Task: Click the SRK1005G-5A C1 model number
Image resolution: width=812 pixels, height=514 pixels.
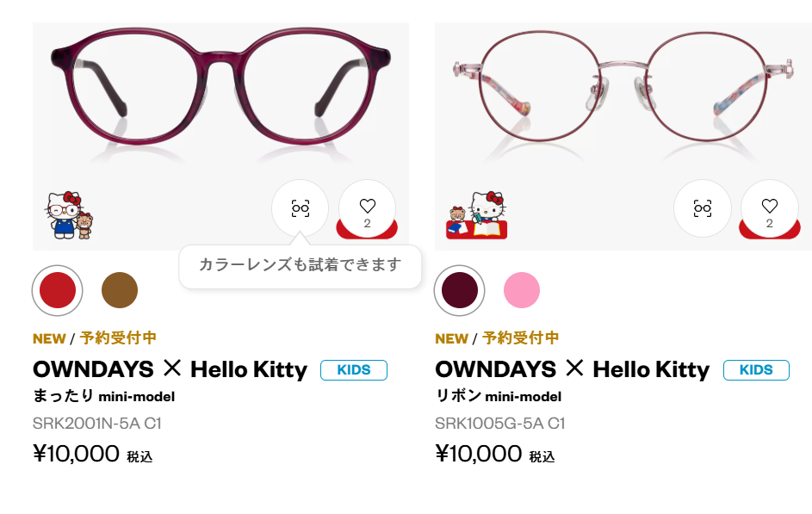Action: tap(499, 424)
